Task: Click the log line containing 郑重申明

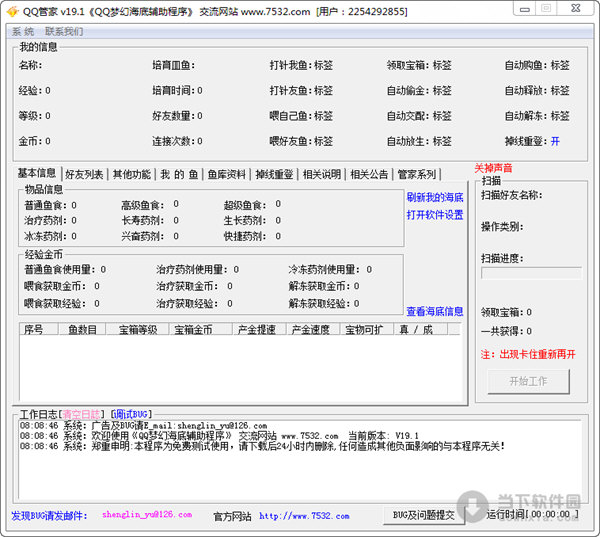Action: [262, 446]
